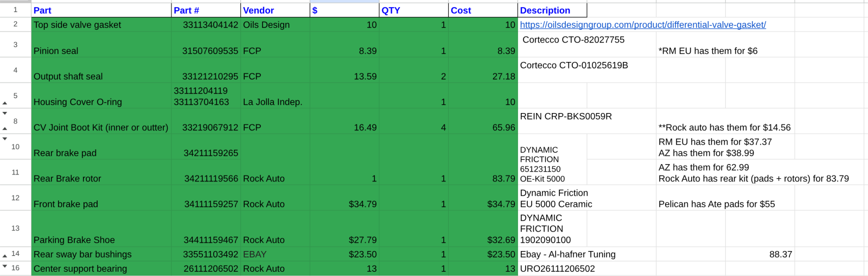Select the row 4 header
The image size is (868, 276).
point(15,70)
